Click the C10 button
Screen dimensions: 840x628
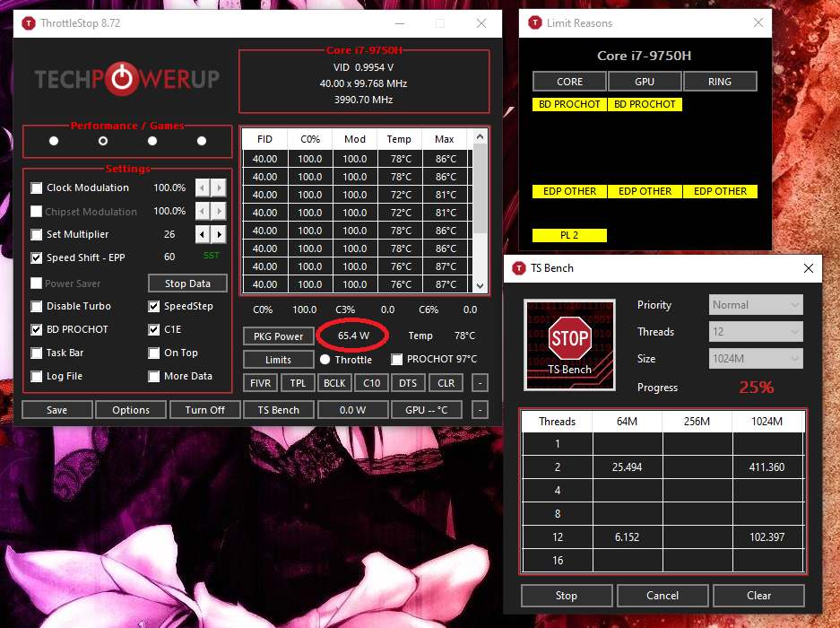(x=372, y=383)
